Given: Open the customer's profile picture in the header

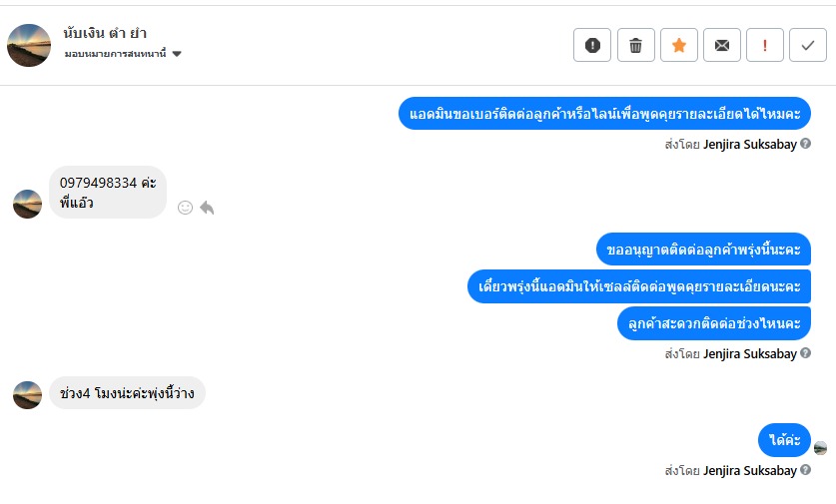Looking at the screenshot, I should point(29,45).
